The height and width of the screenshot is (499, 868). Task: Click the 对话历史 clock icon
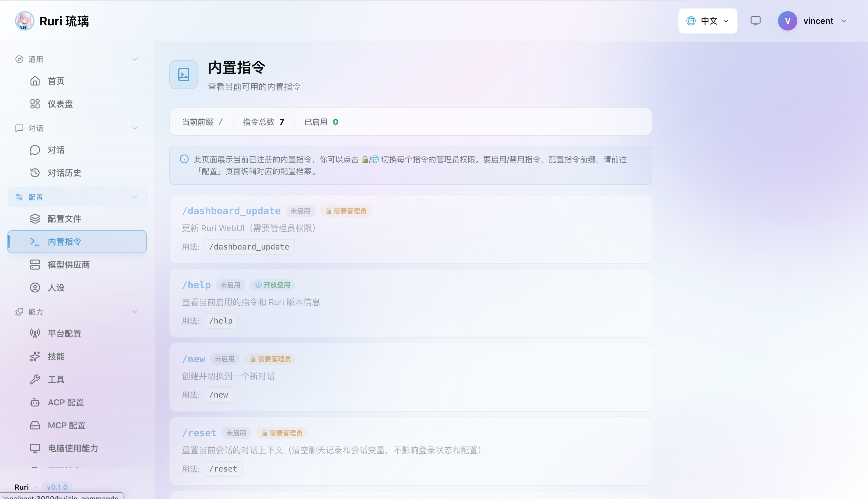35,173
